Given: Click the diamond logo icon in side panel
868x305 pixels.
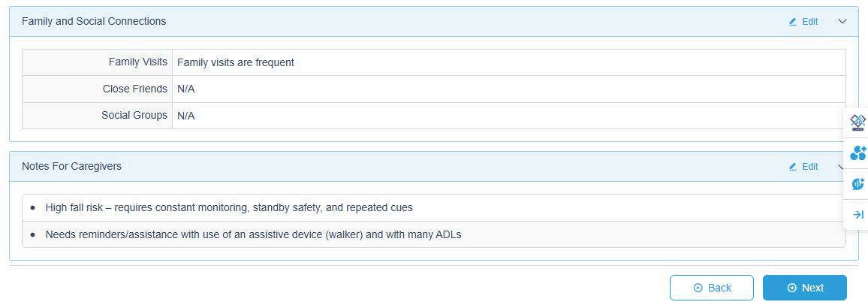Looking at the screenshot, I should click(857, 122).
